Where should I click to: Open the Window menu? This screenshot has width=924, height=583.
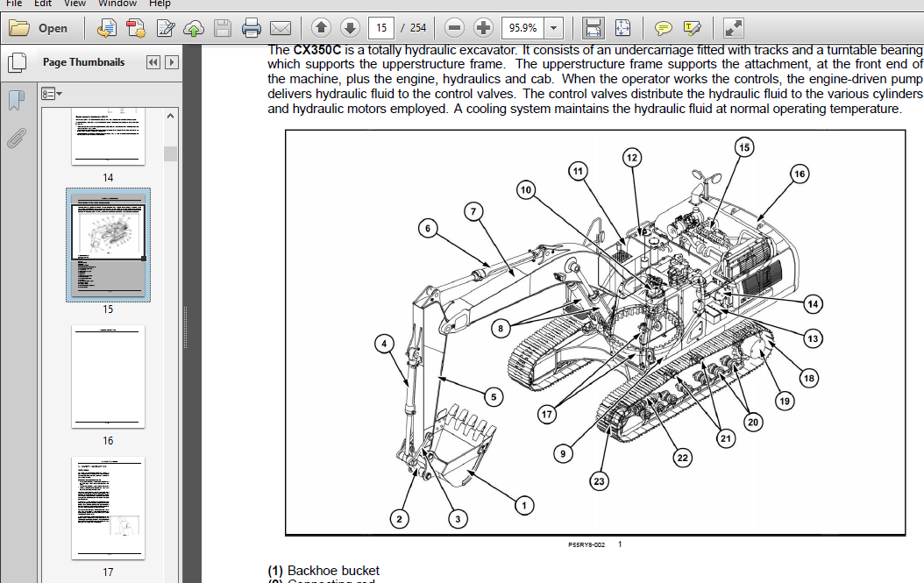[x=117, y=4]
